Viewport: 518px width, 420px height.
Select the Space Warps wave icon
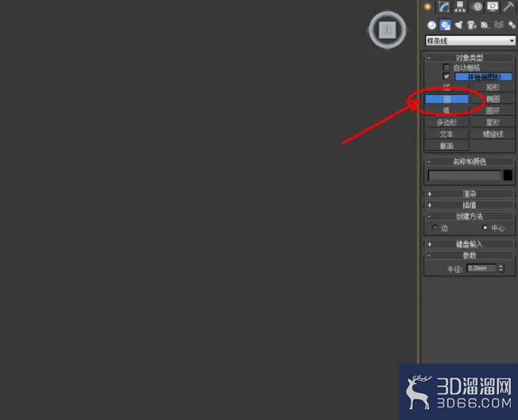498,25
